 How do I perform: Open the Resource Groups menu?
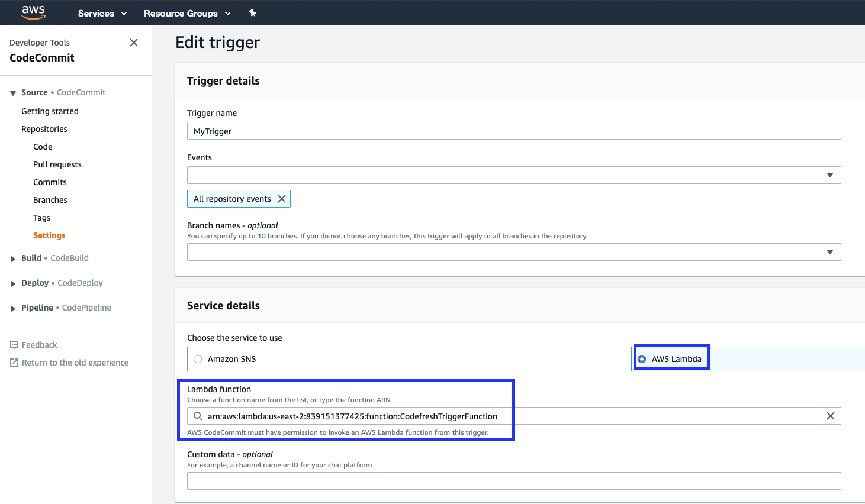(x=186, y=13)
